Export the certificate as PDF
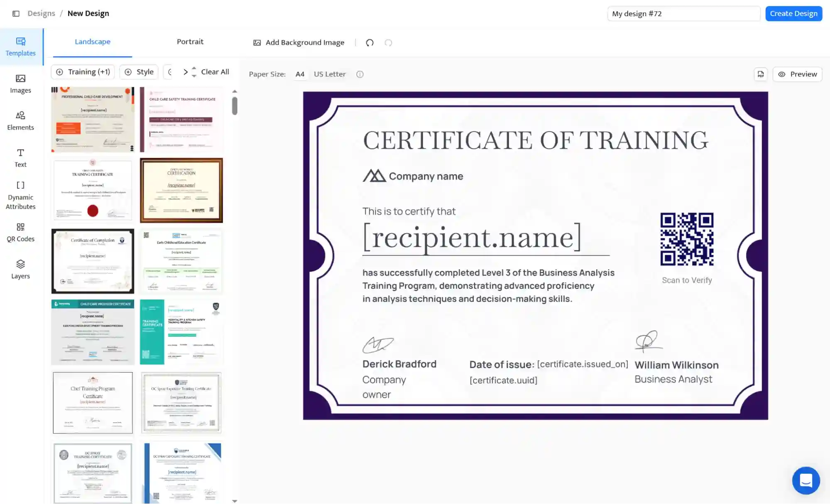This screenshot has height=504, width=830. point(760,74)
